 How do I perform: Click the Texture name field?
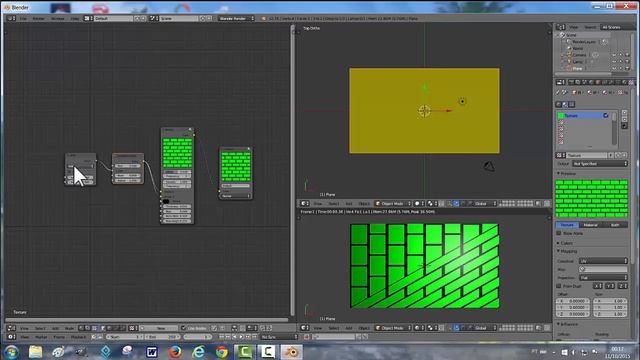pyautogui.click(x=587, y=156)
